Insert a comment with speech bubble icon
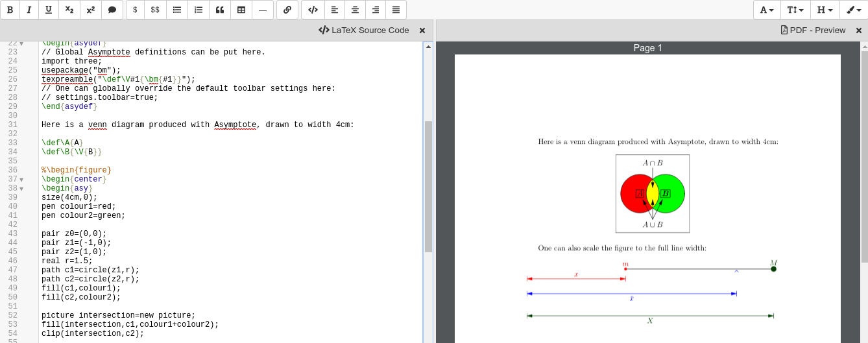This screenshot has width=868, height=343. pyautogui.click(x=112, y=10)
